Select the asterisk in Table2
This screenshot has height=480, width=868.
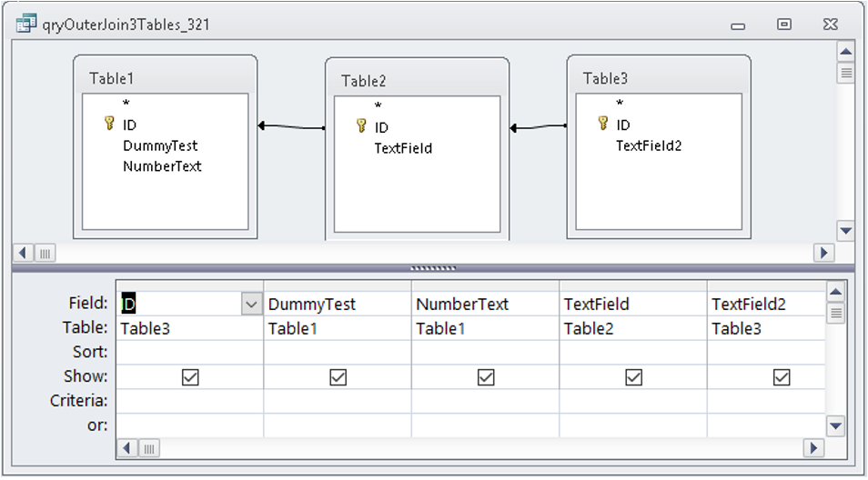click(x=378, y=106)
